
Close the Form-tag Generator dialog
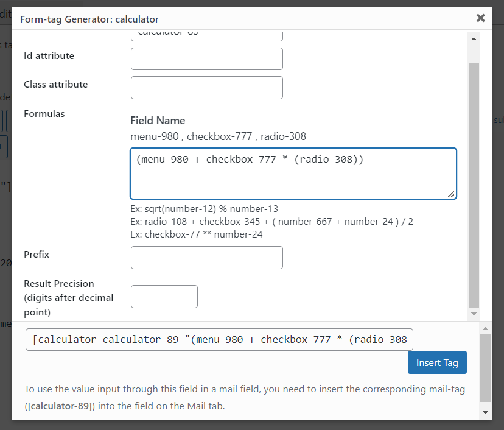[480, 18]
